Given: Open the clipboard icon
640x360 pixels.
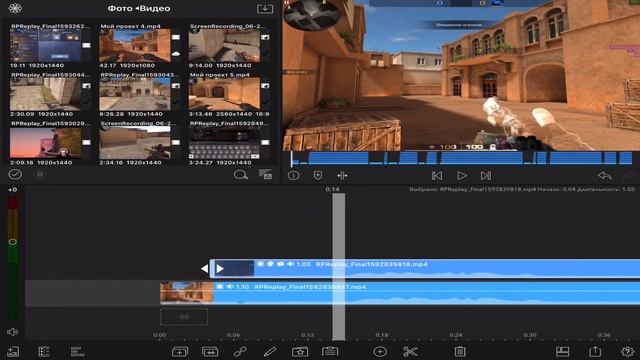Looking at the screenshot, I should click(330, 351).
